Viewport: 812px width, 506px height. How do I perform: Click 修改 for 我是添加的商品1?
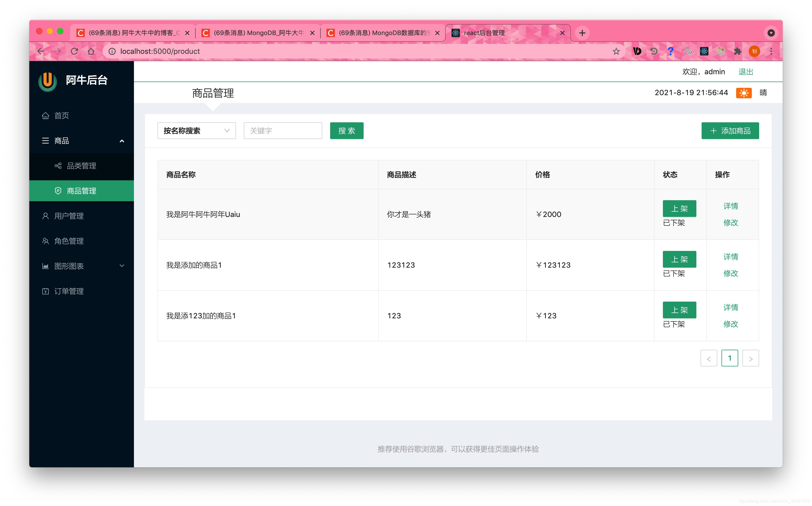(731, 273)
